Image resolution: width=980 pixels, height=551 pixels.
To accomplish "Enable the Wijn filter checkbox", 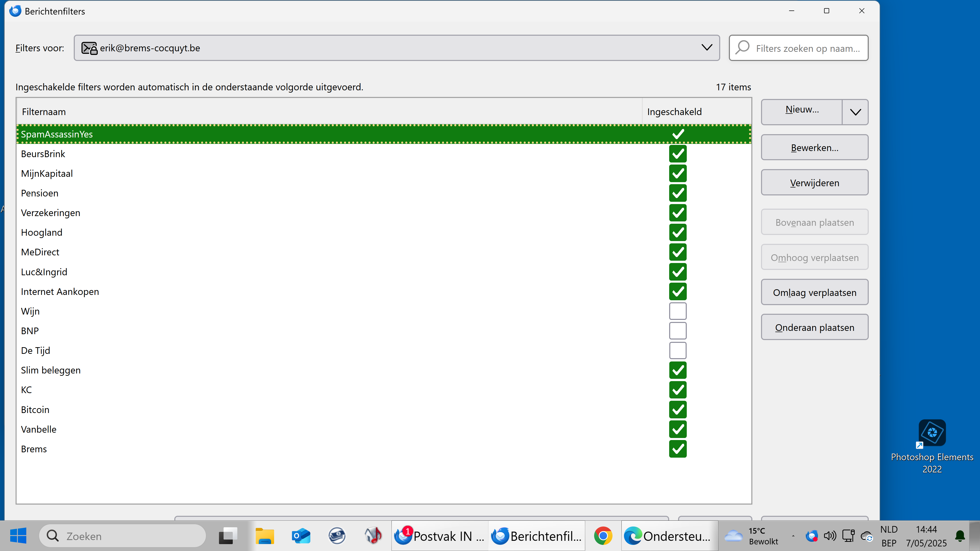I will (678, 311).
